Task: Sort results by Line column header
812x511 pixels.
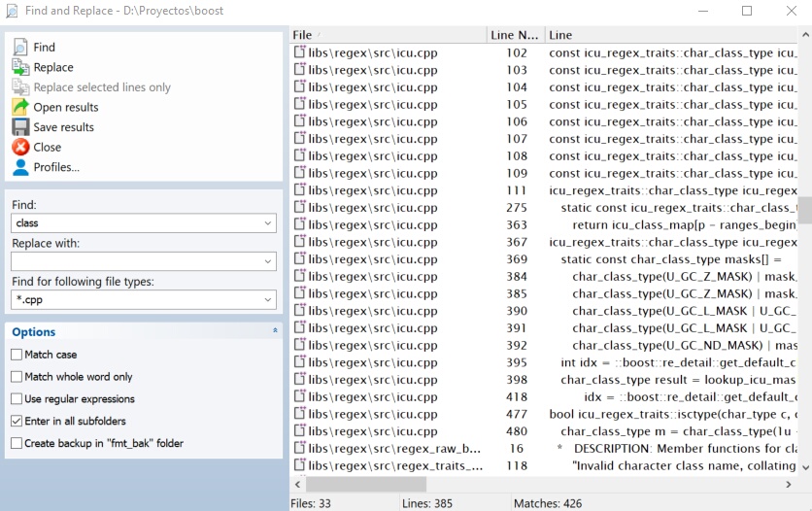Action: coord(672,35)
